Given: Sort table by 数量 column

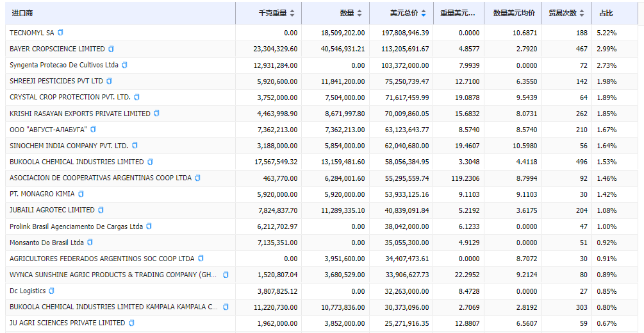Looking at the screenshot, I should click(360, 13).
